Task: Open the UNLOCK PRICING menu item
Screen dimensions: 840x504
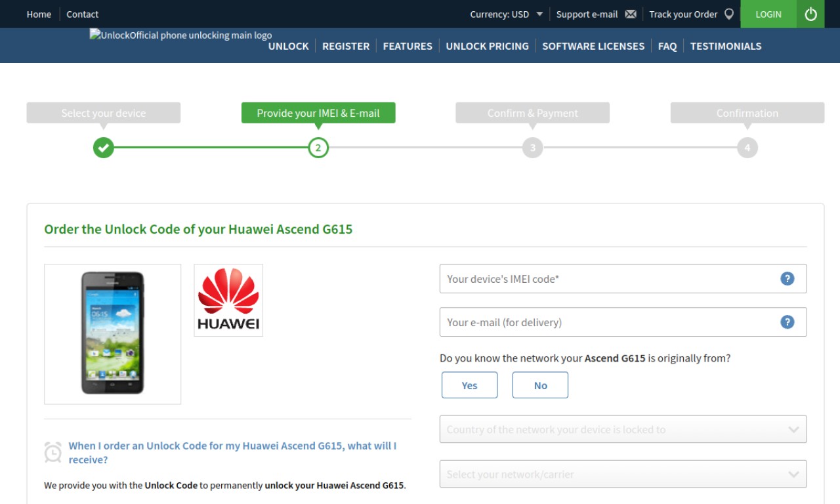Action: (x=487, y=46)
